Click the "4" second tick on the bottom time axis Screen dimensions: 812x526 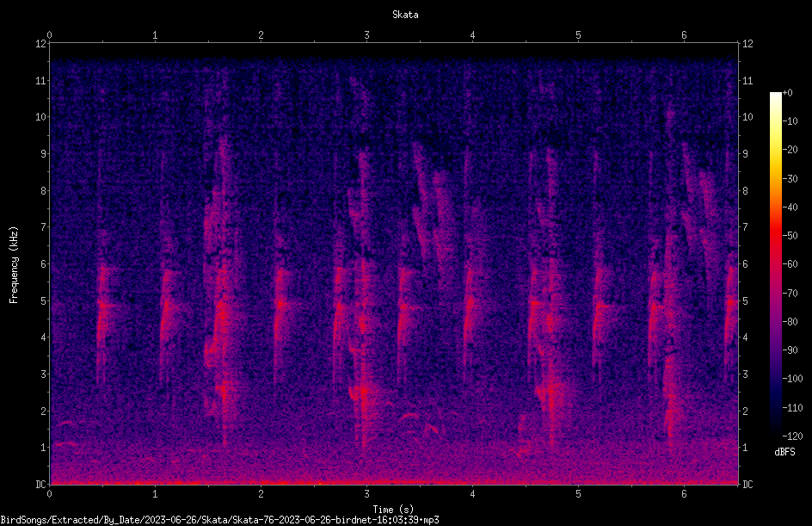(x=472, y=494)
